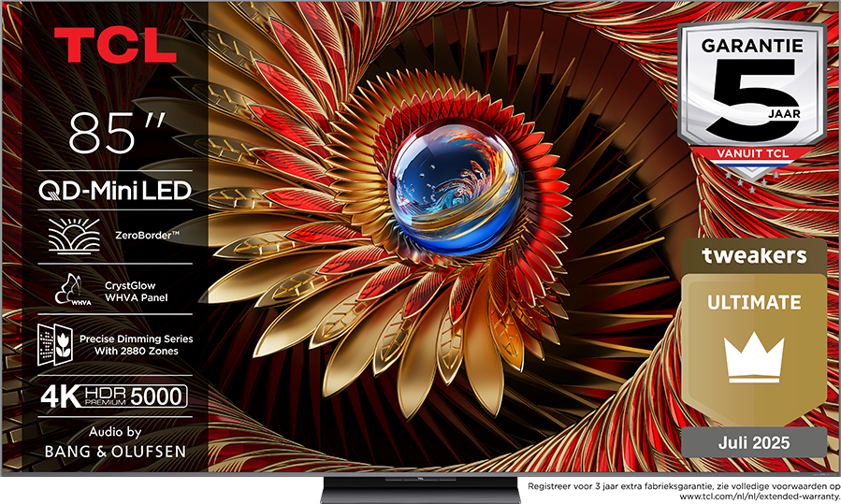Image resolution: width=841 pixels, height=504 pixels.
Task: Click the QD-Mini LED label
Action: [115, 191]
